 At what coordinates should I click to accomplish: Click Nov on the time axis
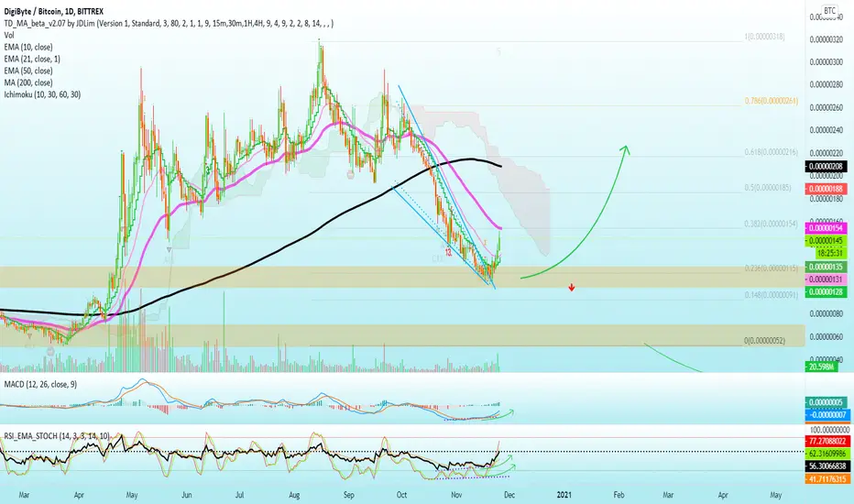click(456, 495)
